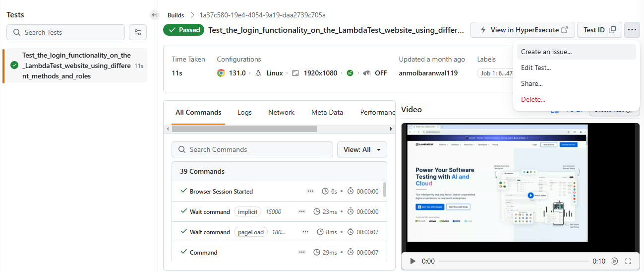Click the 1920x1080 resolution text
This screenshot has height=272, width=644.
click(320, 73)
